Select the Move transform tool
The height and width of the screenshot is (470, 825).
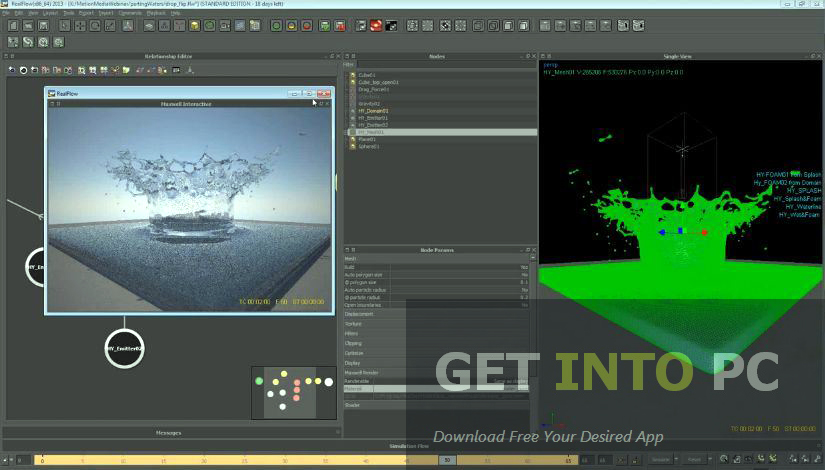(79, 25)
